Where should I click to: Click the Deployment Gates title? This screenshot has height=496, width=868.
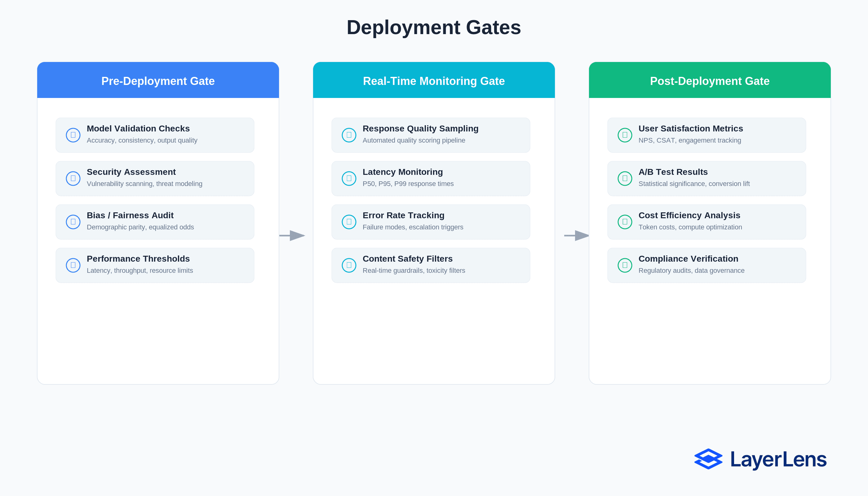(434, 27)
